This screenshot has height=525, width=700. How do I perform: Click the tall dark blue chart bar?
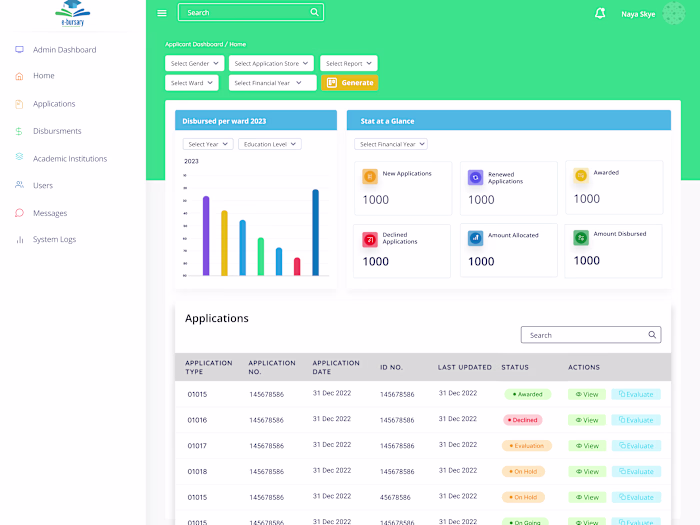[316, 233]
